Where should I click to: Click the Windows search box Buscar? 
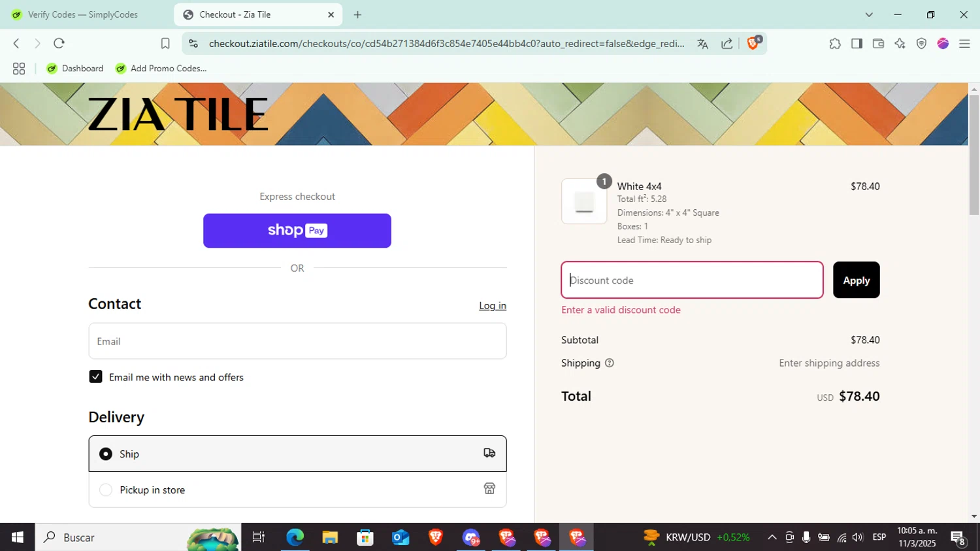[137, 537]
